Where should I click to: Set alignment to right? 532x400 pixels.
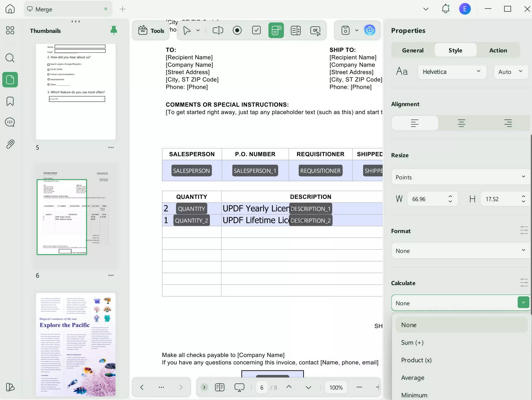pos(508,123)
